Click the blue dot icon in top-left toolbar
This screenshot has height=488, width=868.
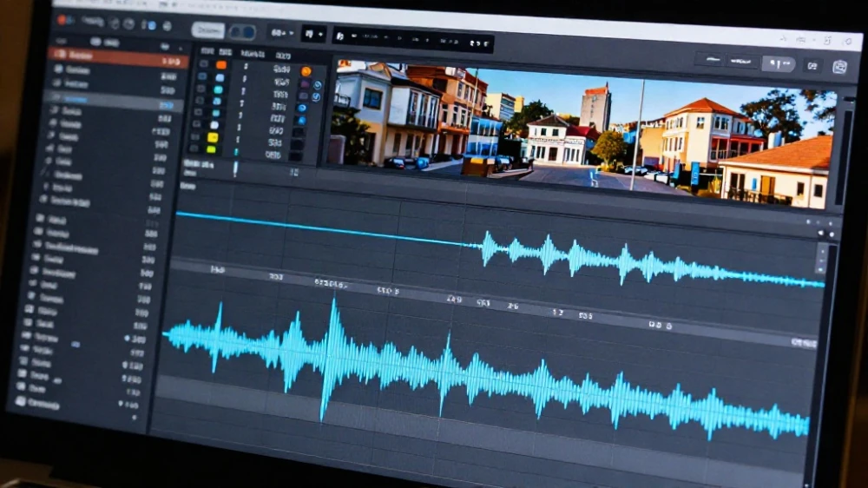(152, 25)
